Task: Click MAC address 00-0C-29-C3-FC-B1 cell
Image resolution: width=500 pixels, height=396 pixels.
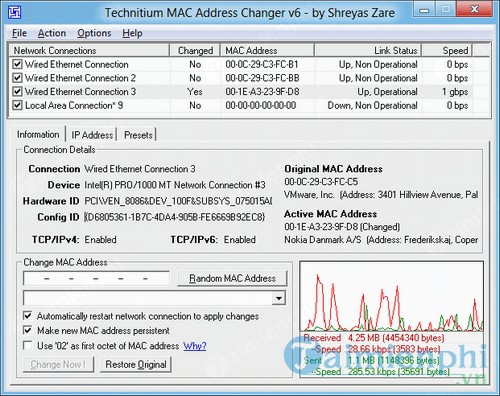Action: [x=262, y=64]
